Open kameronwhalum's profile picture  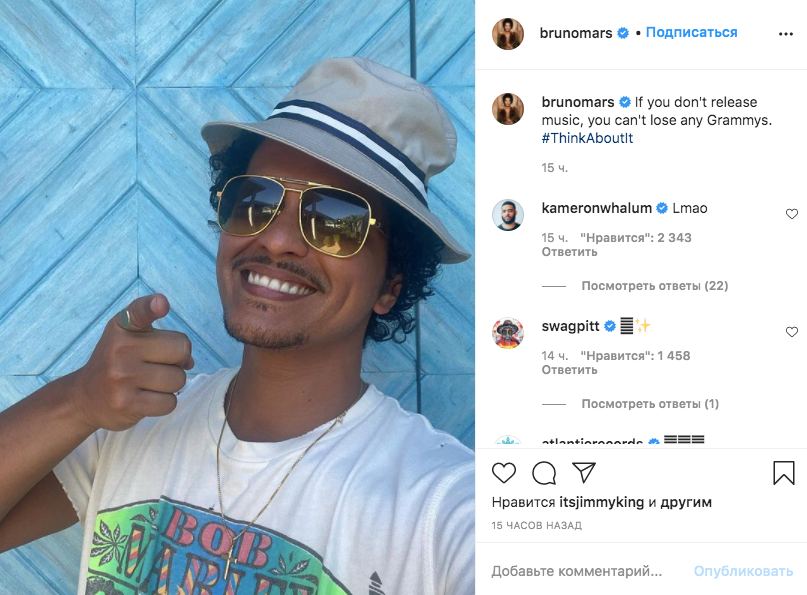click(508, 215)
